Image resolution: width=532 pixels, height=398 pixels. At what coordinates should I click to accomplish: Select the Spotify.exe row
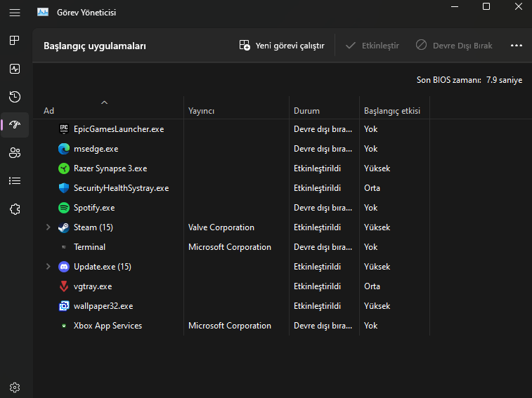pos(94,208)
